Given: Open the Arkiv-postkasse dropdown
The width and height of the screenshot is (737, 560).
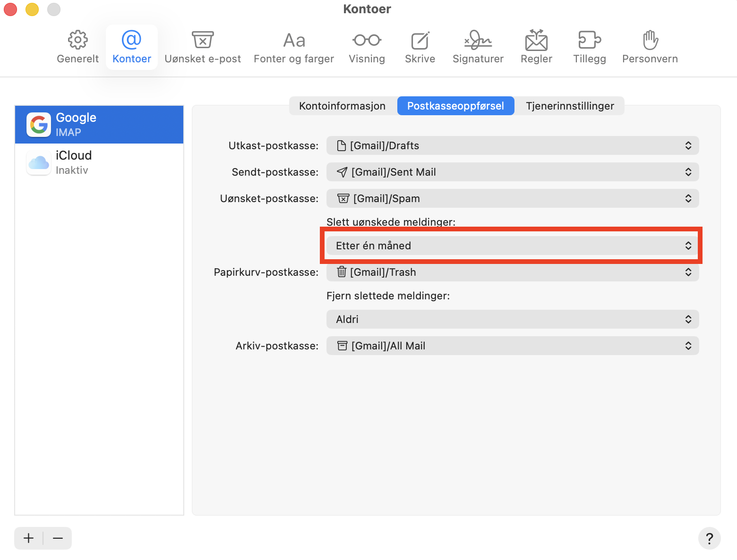Looking at the screenshot, I should [x=513, y=346].
